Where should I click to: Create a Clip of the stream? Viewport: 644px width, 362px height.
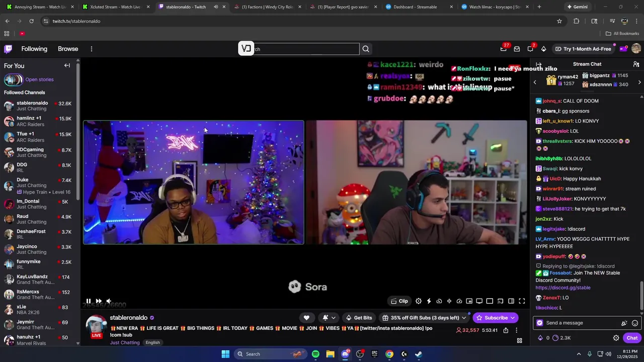coord(399,301)
